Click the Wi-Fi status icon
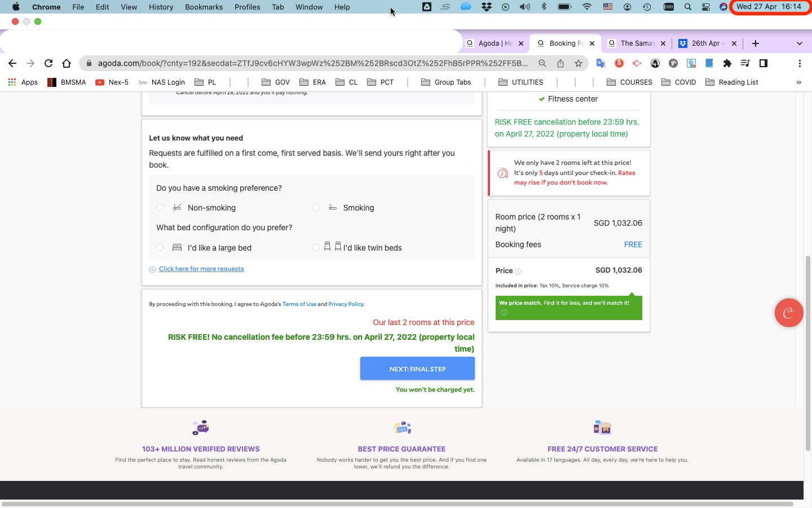This screenshot has width=812, height=508. tap(587, 7)
